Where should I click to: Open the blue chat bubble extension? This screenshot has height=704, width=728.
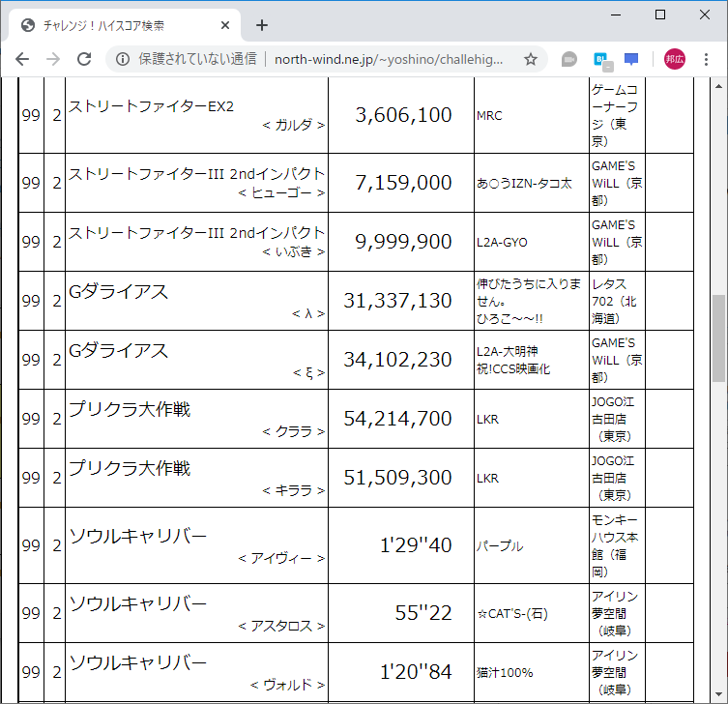coord(631,59)
